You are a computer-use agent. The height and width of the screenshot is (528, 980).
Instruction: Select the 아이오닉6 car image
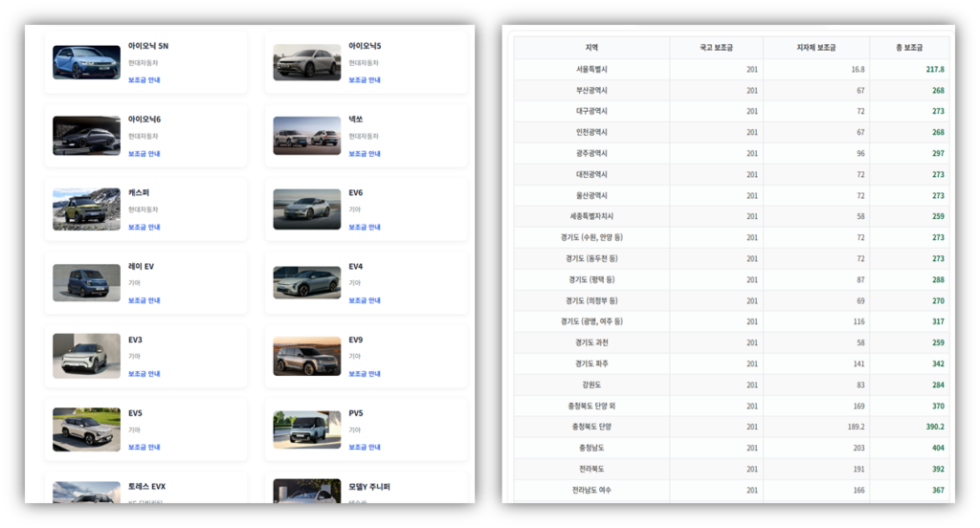coord(86,136)
